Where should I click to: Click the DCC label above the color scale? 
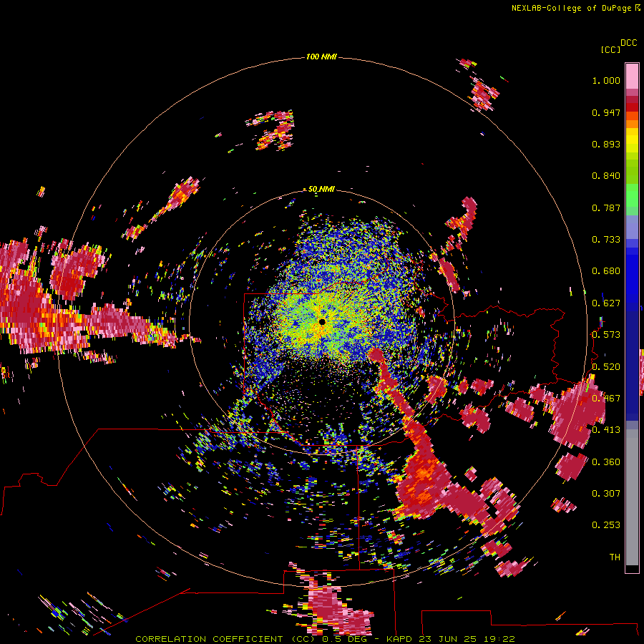629,43
